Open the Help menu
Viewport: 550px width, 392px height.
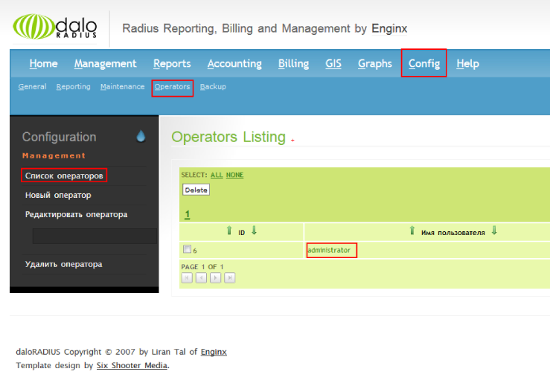[467, 63]
